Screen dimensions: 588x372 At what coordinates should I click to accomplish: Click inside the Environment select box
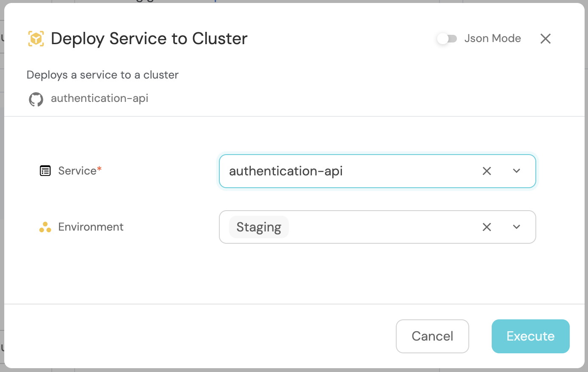coord(382,227)
